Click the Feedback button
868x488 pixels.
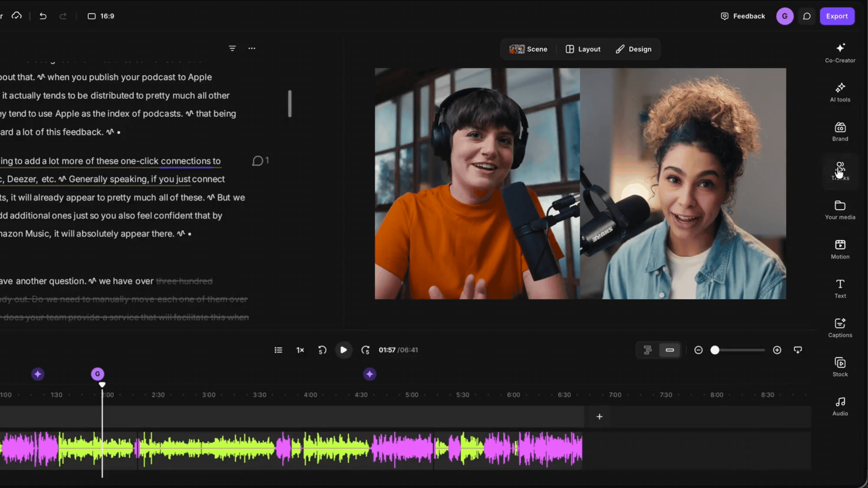[x=743, y=16]
